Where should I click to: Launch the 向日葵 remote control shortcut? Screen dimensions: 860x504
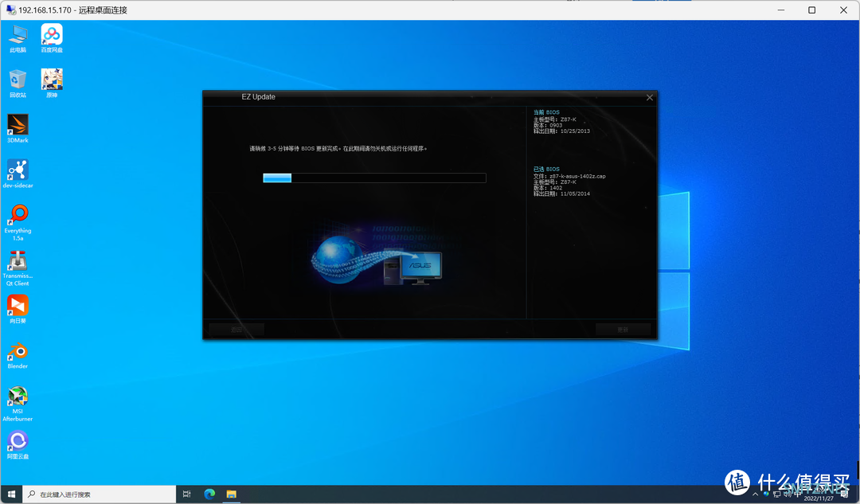pyautogui.click(x=18, y=309)
